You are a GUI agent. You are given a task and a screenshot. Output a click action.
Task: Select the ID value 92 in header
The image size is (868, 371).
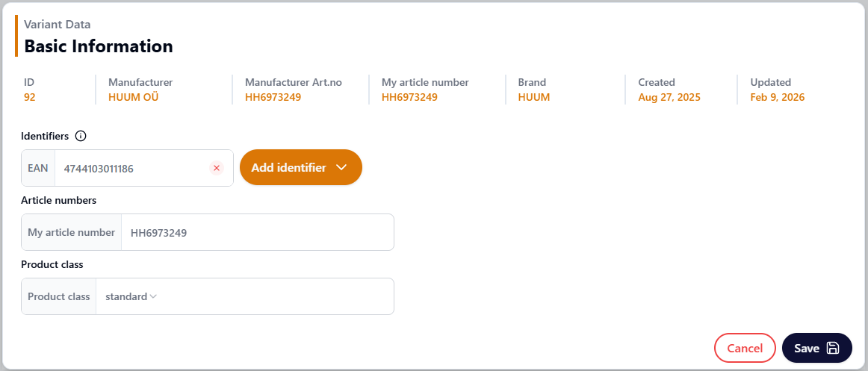[30, 97]
